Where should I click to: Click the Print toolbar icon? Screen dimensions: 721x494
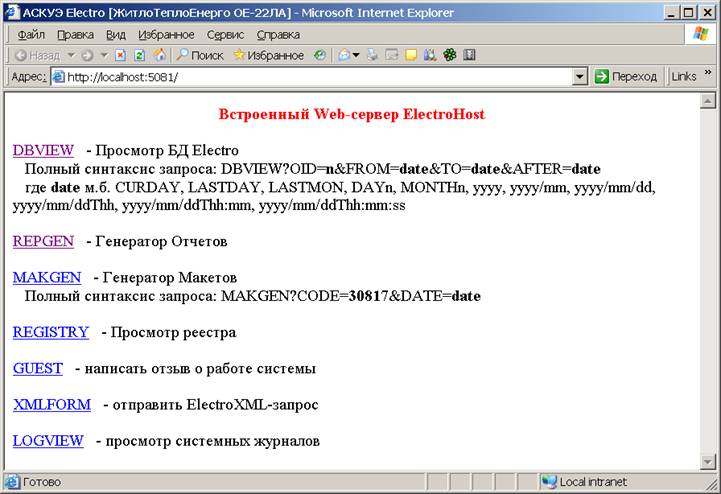coord(372,56)
